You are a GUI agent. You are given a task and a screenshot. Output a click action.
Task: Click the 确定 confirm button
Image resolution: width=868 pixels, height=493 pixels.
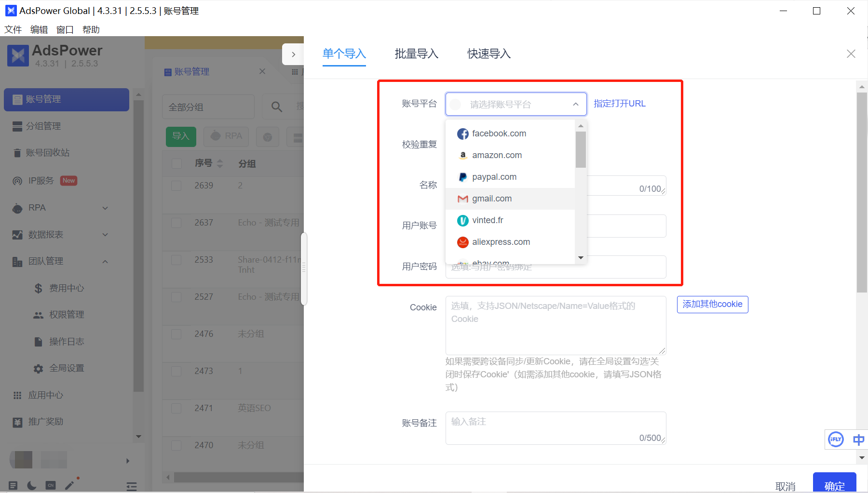pos(835,483)
